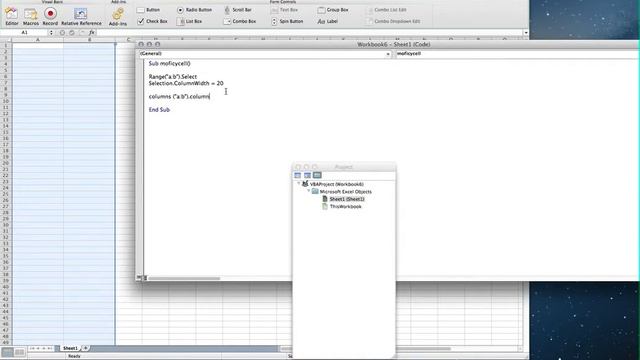Open the Add-Ins icon
The image size is (640, 360).
tap(118, 16)
